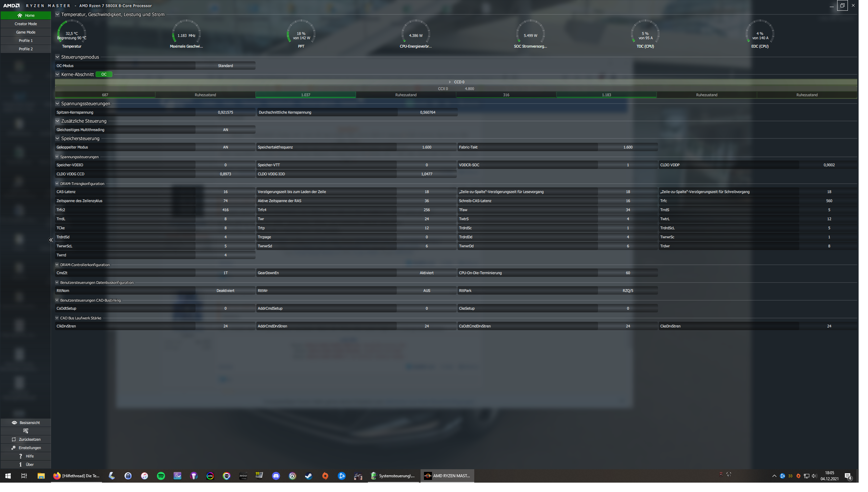Viewport: 868px width, 492px height.
Task: Click the Über info icon
Action: 20,464
